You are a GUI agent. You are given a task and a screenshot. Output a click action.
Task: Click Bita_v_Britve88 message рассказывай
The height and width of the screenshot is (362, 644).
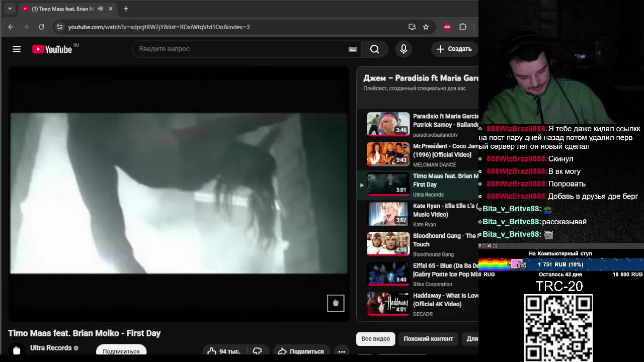point(564,222)
